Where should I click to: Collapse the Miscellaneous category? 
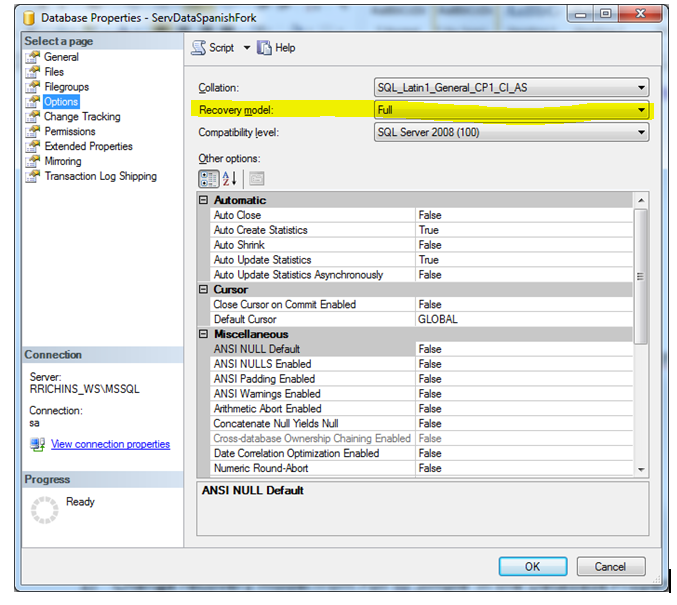point(203,334)
